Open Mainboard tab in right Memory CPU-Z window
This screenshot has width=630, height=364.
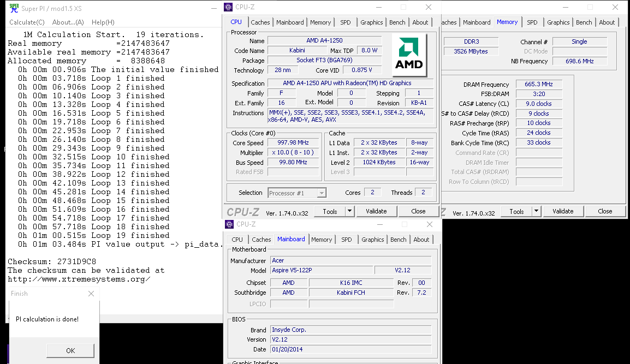coord(477,22)
